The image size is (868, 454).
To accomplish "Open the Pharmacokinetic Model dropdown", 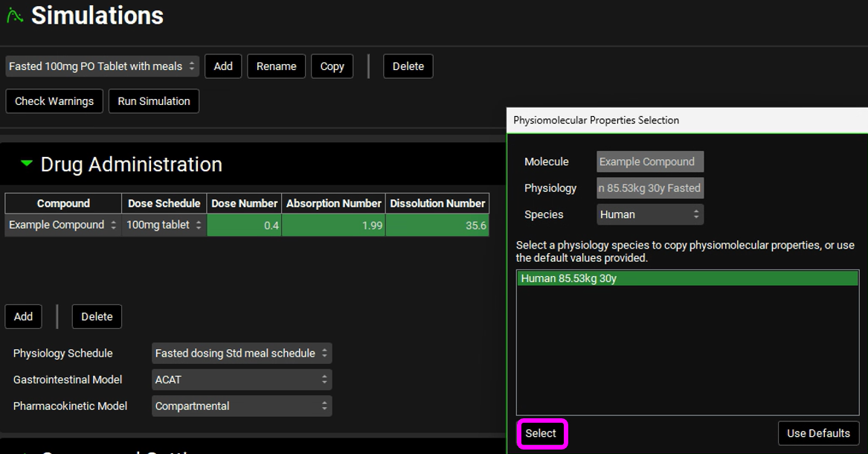I will pyautogui.click(x=242, y=406).
